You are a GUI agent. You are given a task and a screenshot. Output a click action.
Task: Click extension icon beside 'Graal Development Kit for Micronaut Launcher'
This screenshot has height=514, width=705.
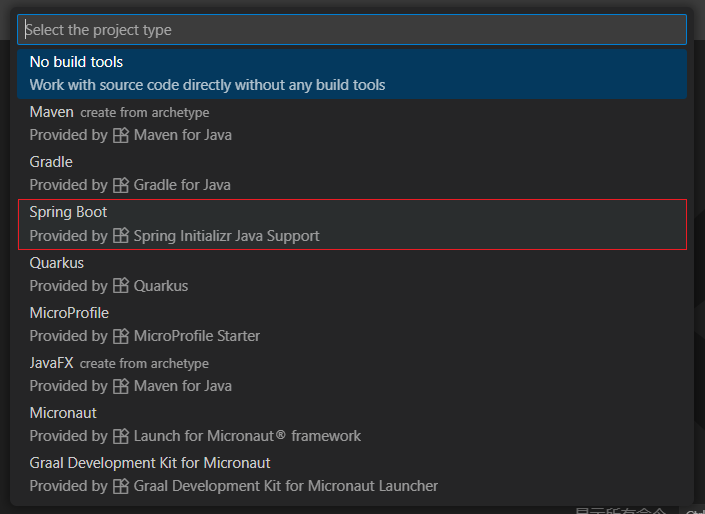pyautogui.click(x=120, y=486)
